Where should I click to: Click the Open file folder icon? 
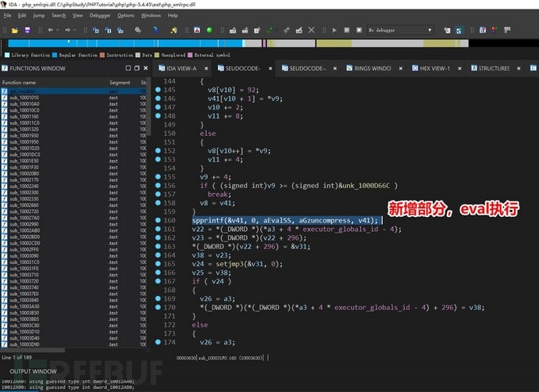click(x=14, y=30)
